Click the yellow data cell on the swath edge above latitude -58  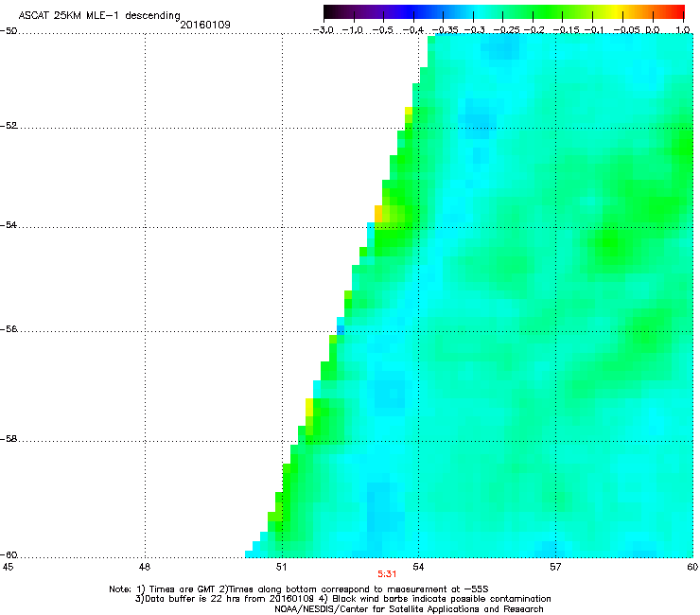point(309,408)
